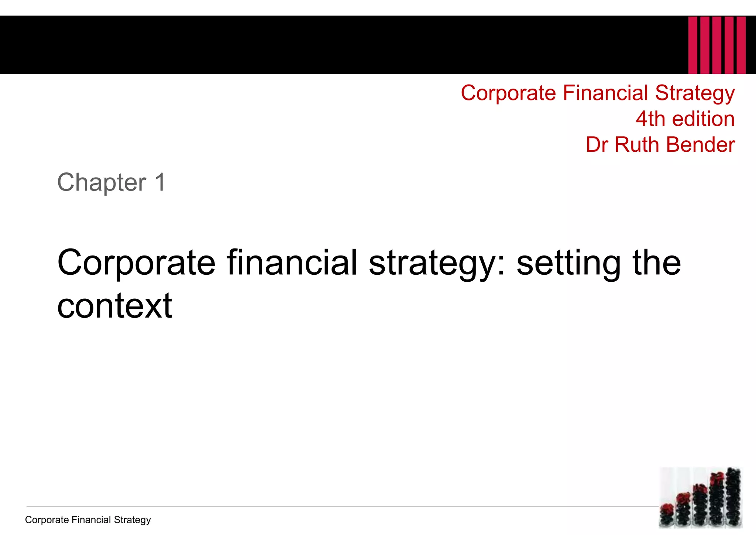Click the '4th edition' text
This screenshot has height=535, width=756.
[685, 119]
